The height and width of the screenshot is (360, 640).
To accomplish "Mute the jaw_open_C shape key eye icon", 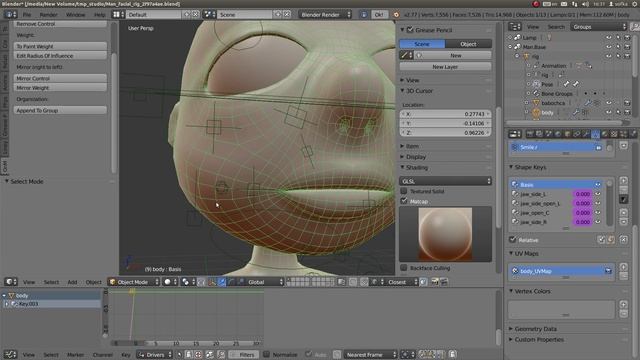I will (598, 213).
